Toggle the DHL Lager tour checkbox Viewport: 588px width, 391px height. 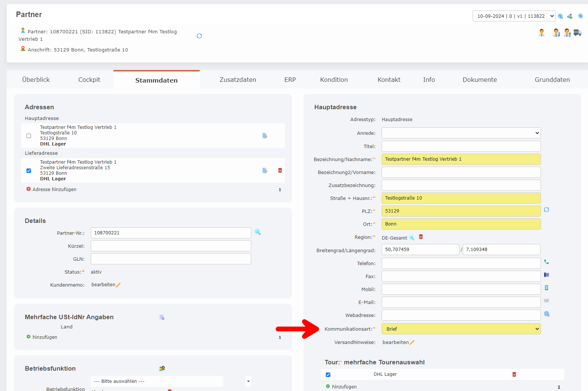328,375
